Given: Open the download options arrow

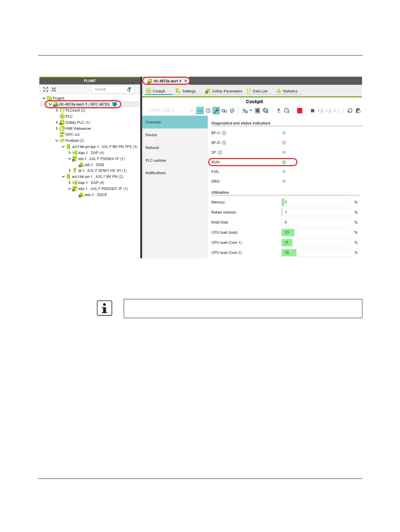Looking at the screenshot, I should (251, 110).
